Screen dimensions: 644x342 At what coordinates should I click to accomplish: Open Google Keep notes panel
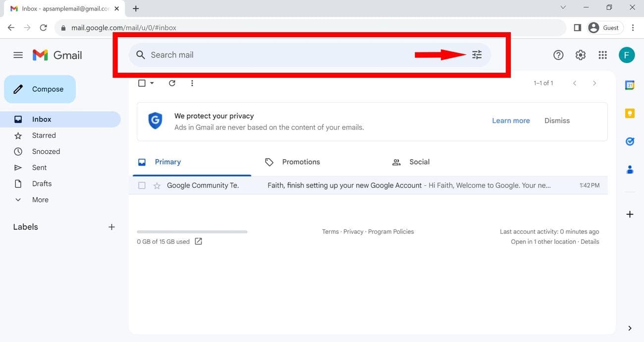tap(629, 113)
